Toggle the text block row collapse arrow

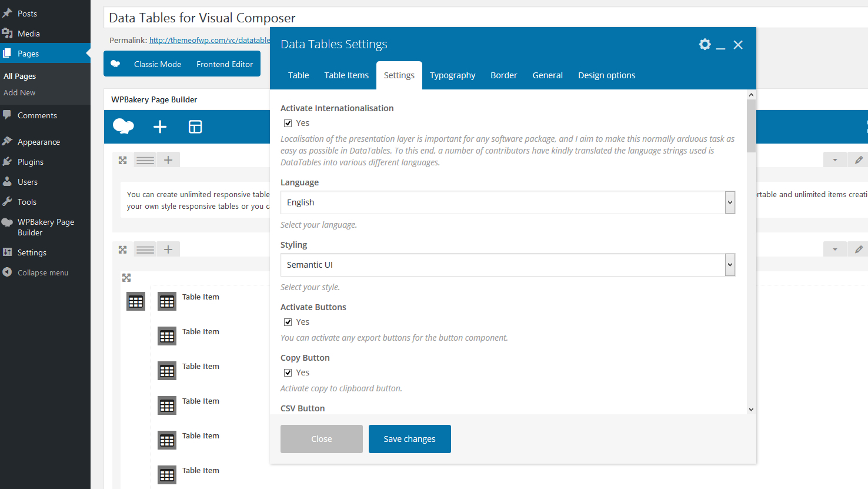click(835, 160)
